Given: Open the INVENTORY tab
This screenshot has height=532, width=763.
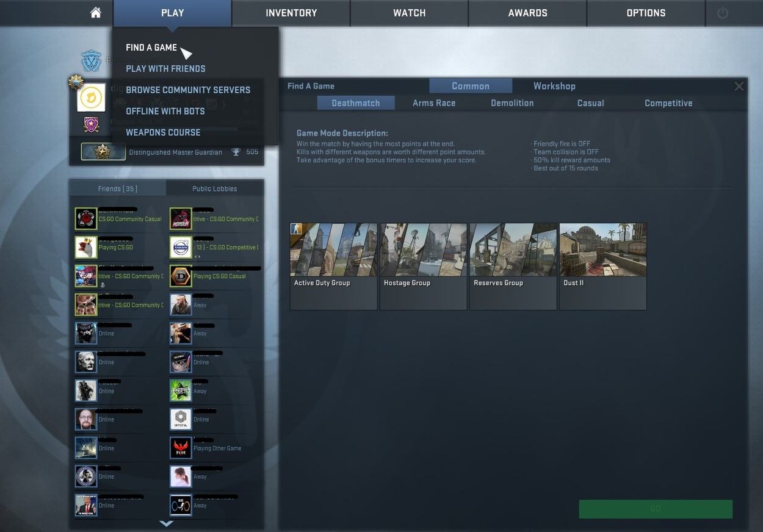Looking at the screenshot, I should (x=291, y=13).
